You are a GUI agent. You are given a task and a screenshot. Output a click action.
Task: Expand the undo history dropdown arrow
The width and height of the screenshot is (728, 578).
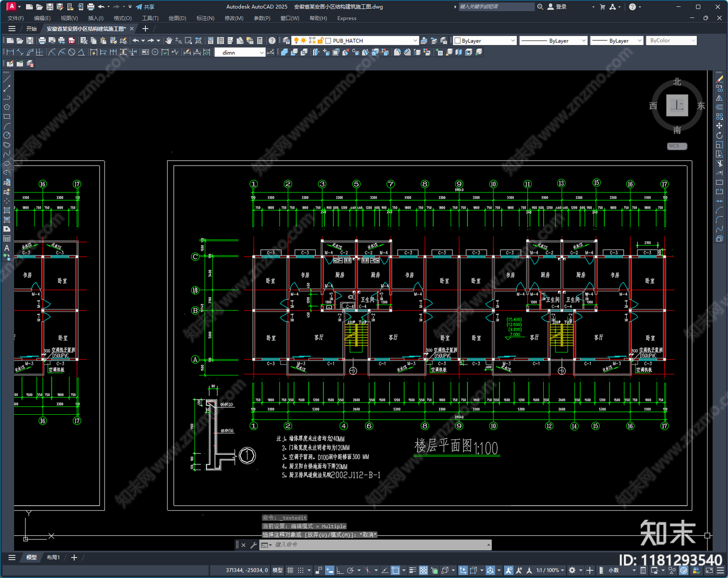[x=143, y=41]
